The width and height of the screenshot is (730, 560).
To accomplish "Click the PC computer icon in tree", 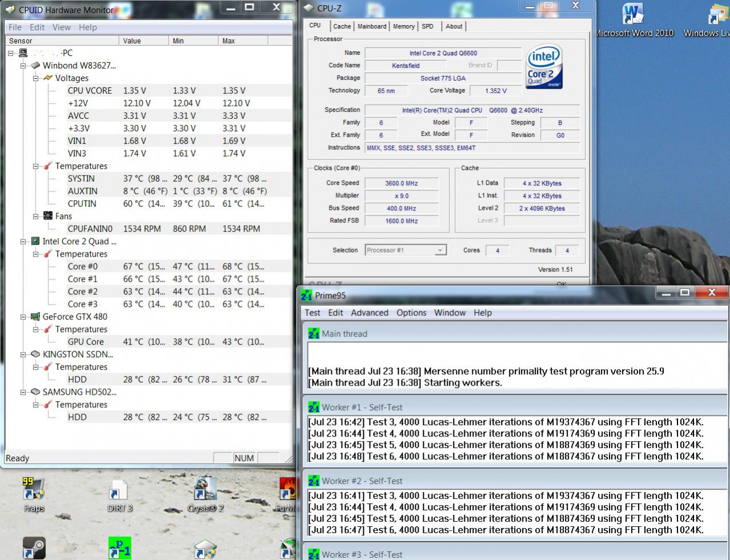I will (x=23, y=53).
